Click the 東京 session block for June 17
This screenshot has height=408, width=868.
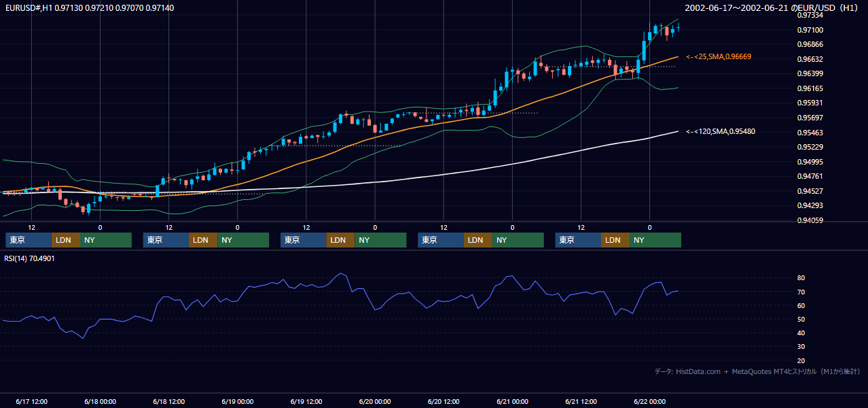point(29,240)
